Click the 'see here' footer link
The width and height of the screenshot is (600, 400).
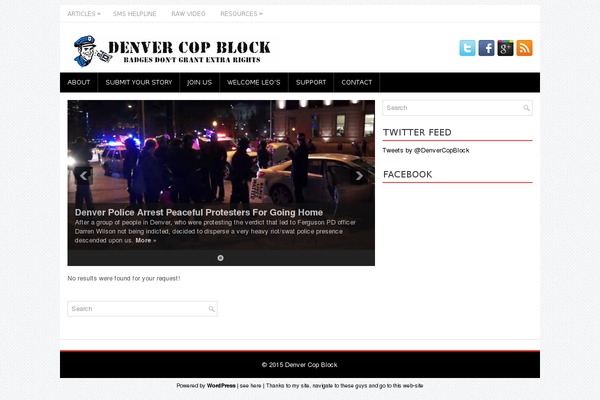[x=251, y=386]
